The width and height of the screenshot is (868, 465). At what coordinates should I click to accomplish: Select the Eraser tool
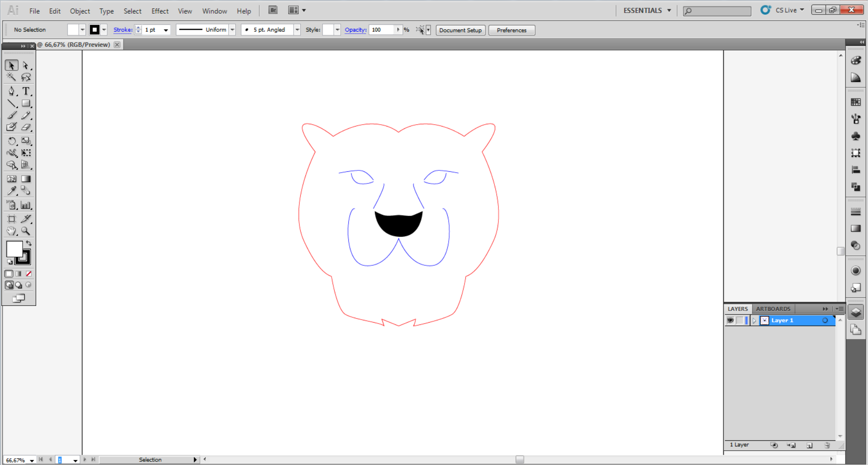click(x=26, y=127)
